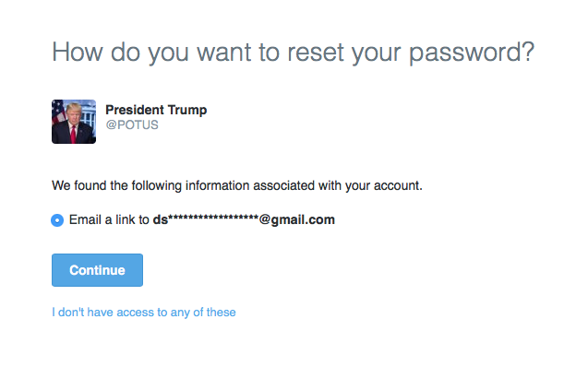Image resolution: width=588 pixels, height=378 pixels.
Task: Click the word "How" starting the heading
Action: pos(77,52)
